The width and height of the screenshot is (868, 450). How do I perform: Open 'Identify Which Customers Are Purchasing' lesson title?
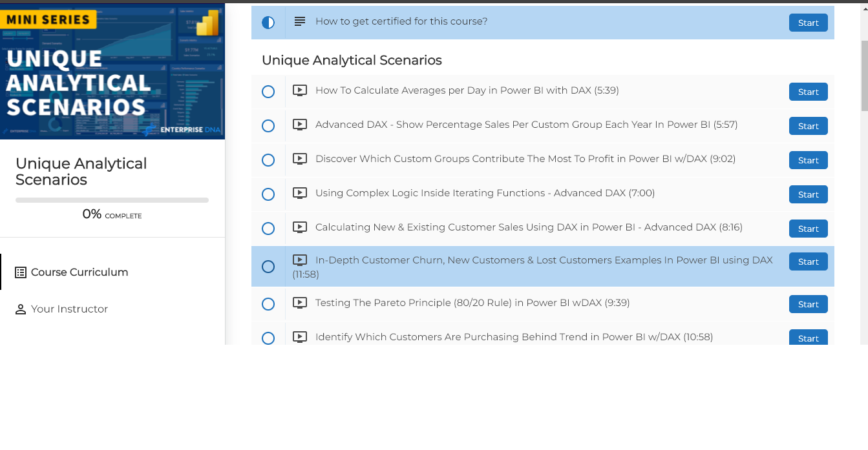click(514, 337)
